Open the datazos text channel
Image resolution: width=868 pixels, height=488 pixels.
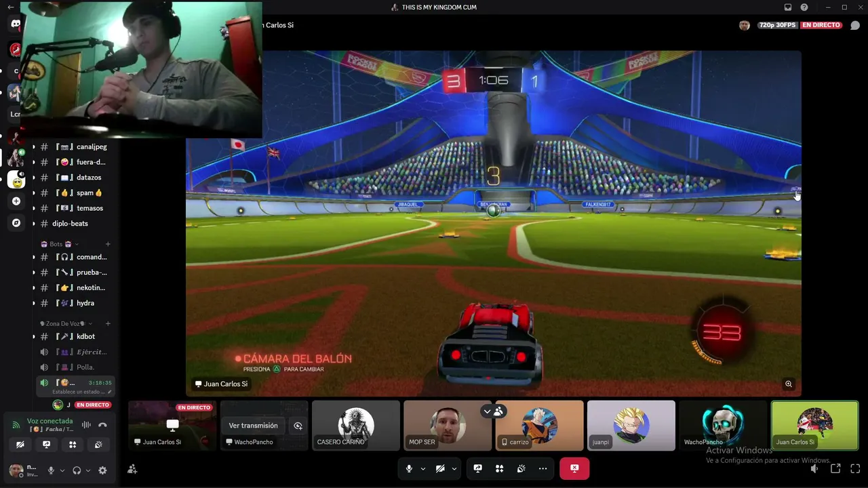pyautogui.click(x=73, y=178)
